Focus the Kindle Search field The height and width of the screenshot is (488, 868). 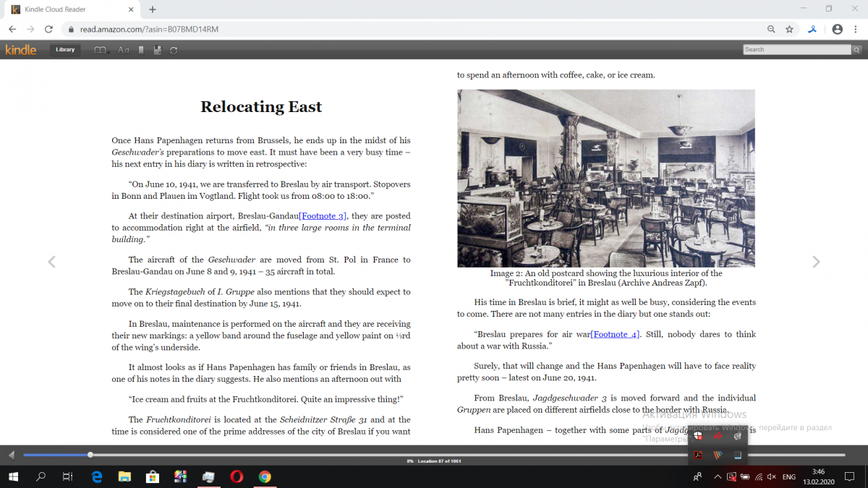point(796,50)
